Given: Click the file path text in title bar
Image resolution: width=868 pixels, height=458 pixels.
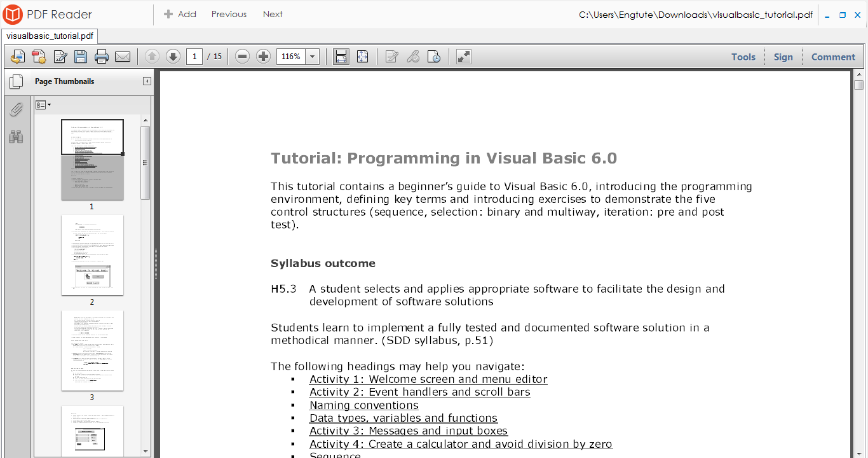Looking at the screenshot, I should (696, 15).
